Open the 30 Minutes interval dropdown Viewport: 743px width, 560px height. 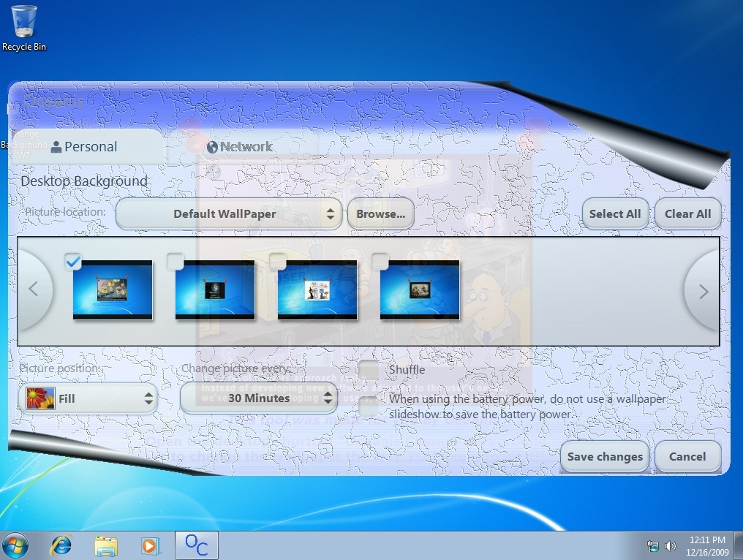pos(259,398)
